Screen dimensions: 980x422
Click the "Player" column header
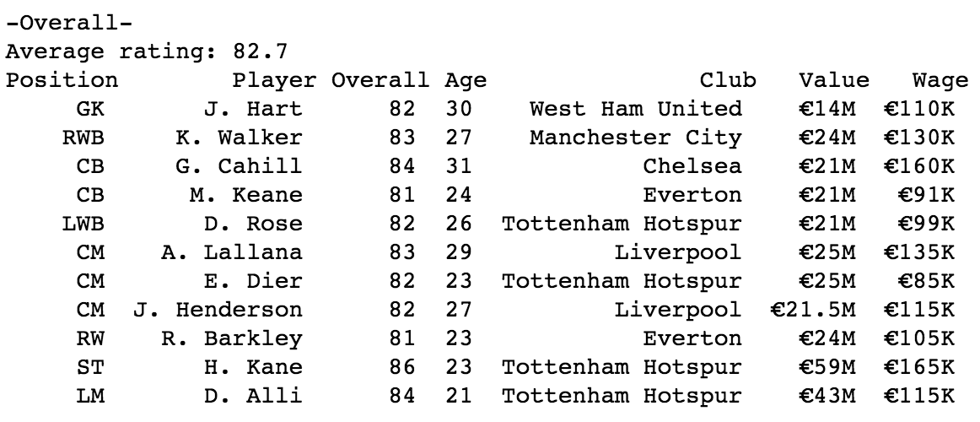[274, 81]
